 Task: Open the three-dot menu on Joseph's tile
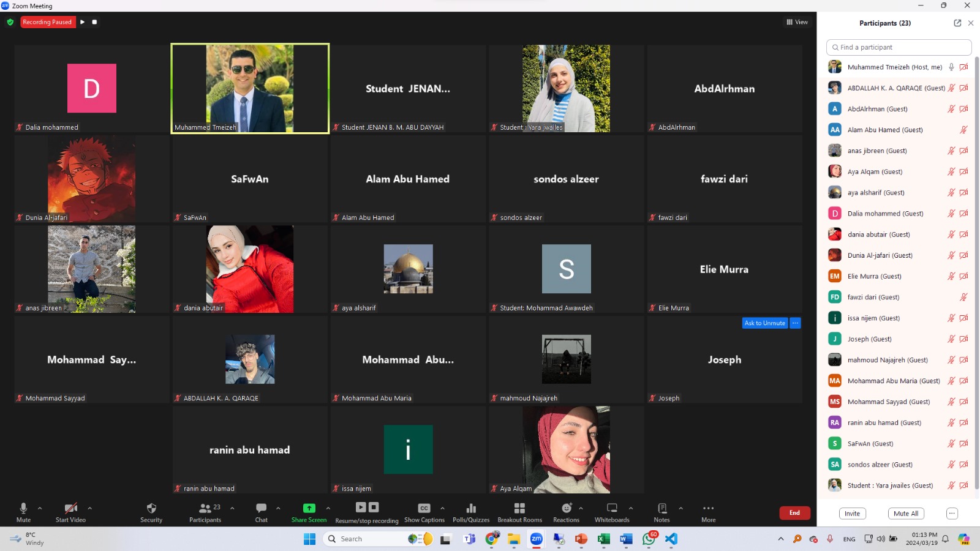click(795, 323)
